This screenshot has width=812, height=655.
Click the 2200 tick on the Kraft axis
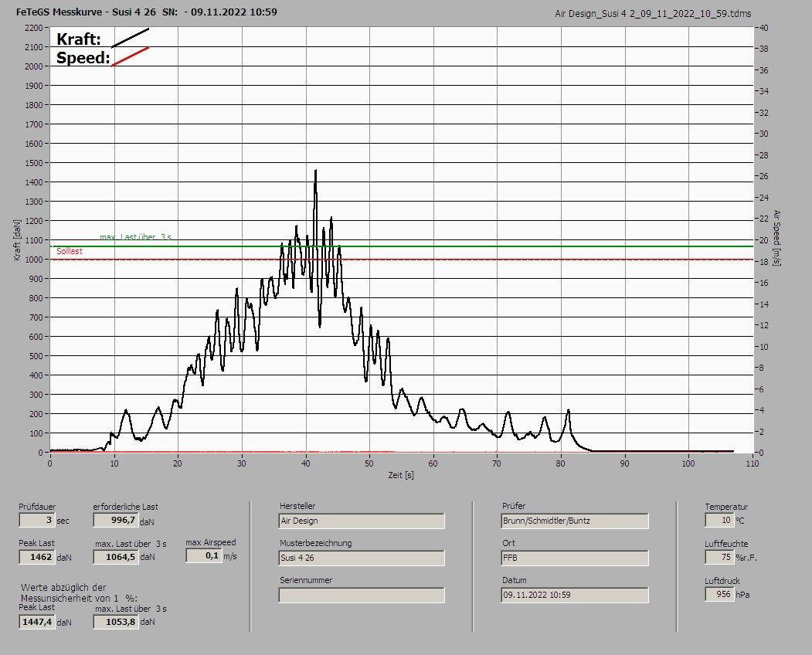click(34, 28)
